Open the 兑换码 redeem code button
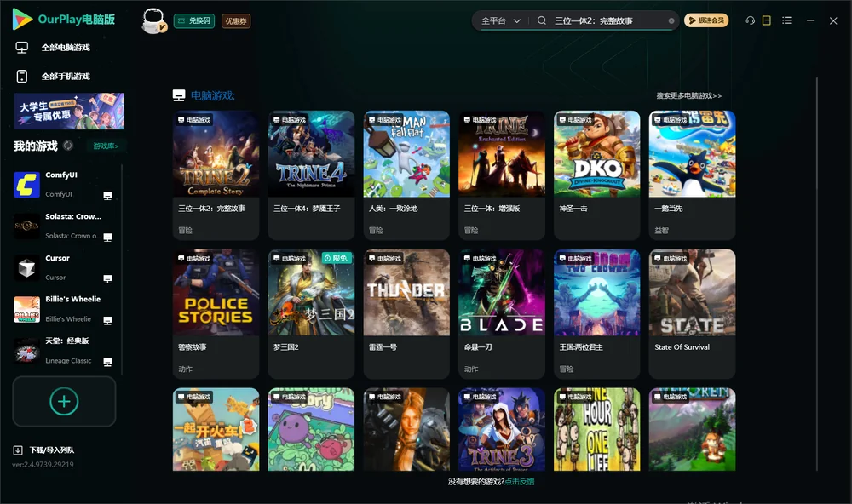 pyautogui.click(x=194, y=20)
